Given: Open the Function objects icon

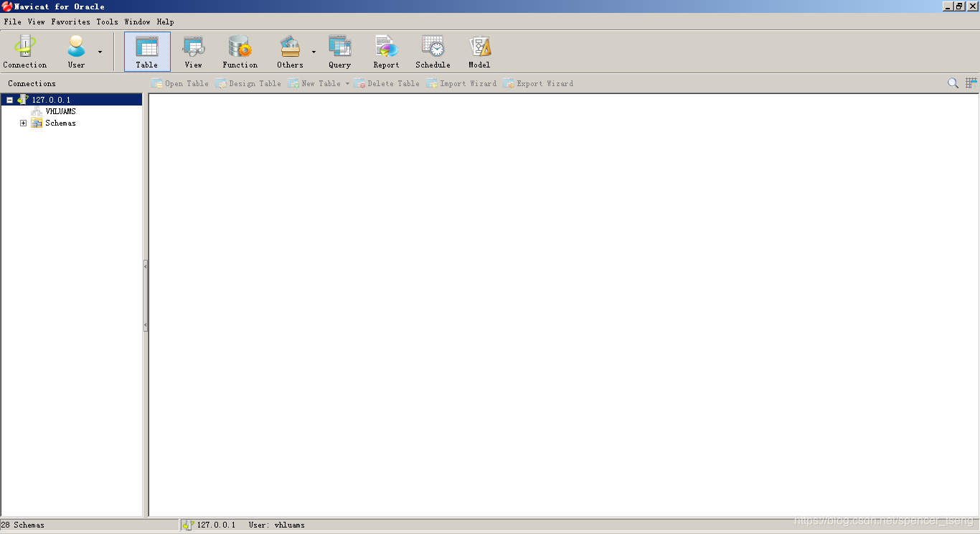Looking at the screenshot, I should [x=240, y=52].
